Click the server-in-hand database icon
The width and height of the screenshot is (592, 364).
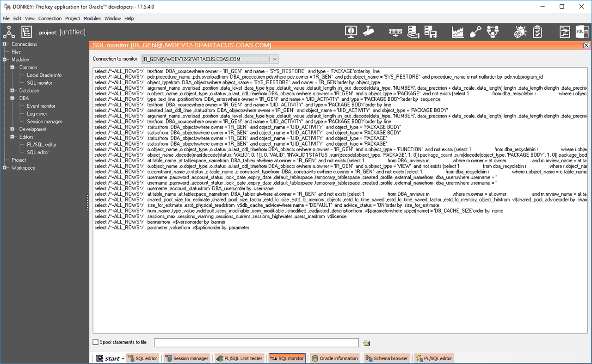[x=413, y=31]
